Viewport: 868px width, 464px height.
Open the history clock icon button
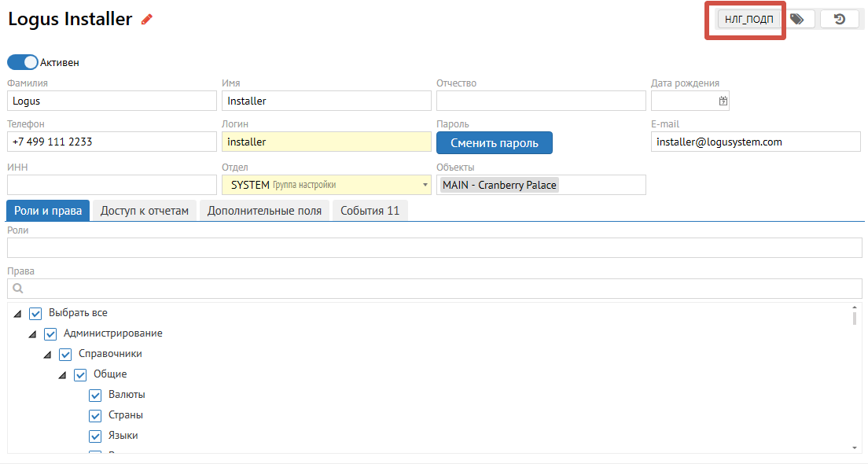pyautogui.click(x=839, y=19)
